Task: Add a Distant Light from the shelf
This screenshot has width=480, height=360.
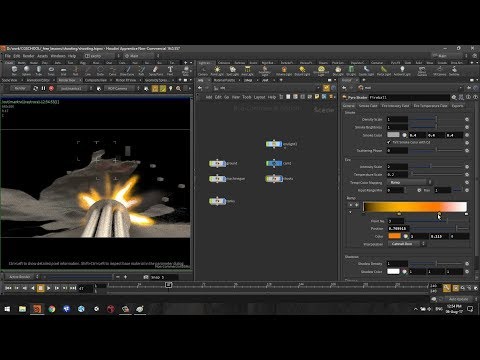Action: point(302,71)
